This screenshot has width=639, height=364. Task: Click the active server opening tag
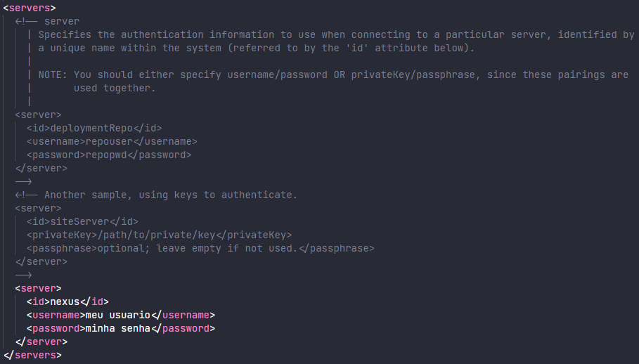pos(38,288)
